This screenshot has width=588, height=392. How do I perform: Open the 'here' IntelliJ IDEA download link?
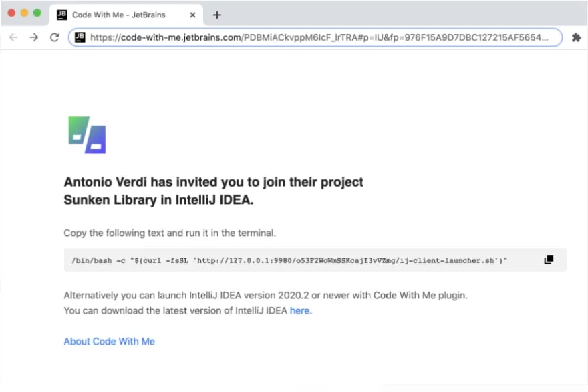pyautogui.click(x=299, y=311)
